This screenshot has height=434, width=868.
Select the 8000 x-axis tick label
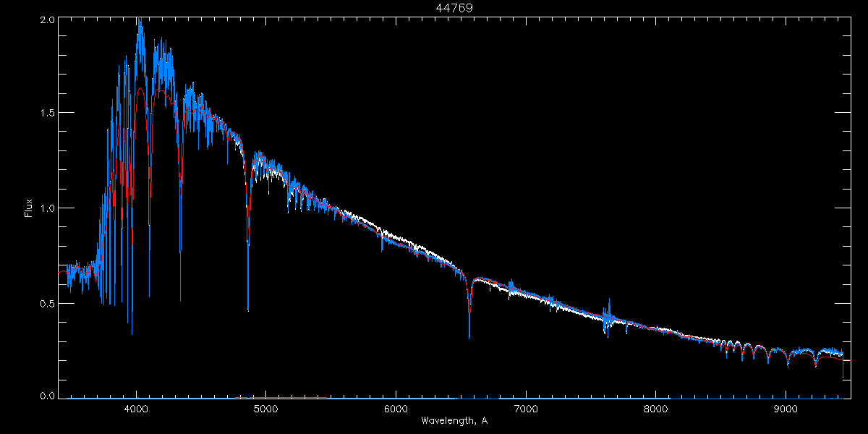tap(655, 409)
